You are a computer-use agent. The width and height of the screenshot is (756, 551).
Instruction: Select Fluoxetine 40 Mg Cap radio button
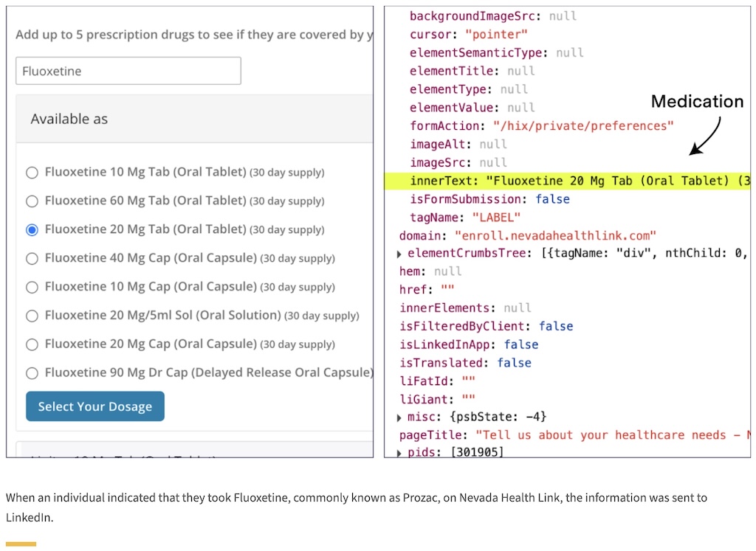click(x=32, y=259)
